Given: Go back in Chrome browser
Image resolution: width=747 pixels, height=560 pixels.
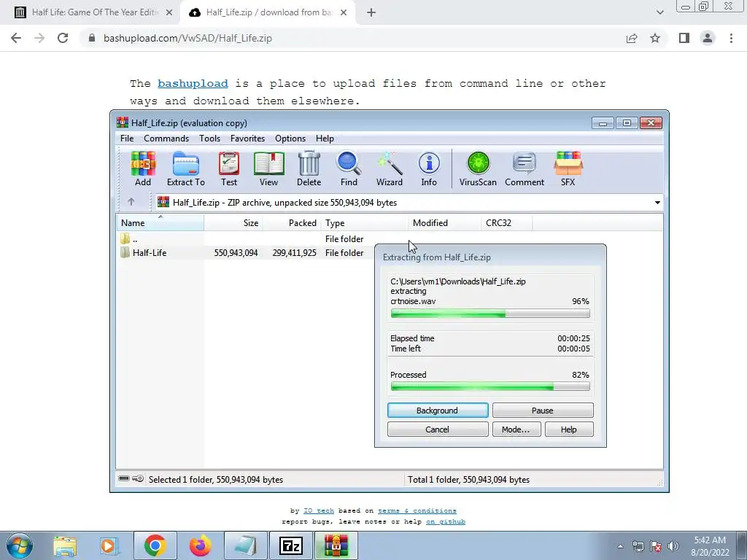Looking at the screenshot, I should [x=16, y=38].
